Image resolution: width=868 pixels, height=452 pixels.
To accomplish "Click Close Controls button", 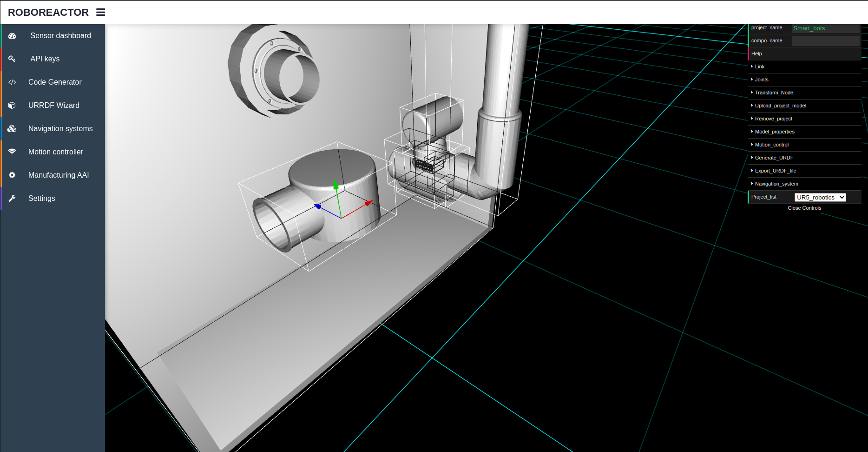I will pyautogui.click(x=804, y=208).
